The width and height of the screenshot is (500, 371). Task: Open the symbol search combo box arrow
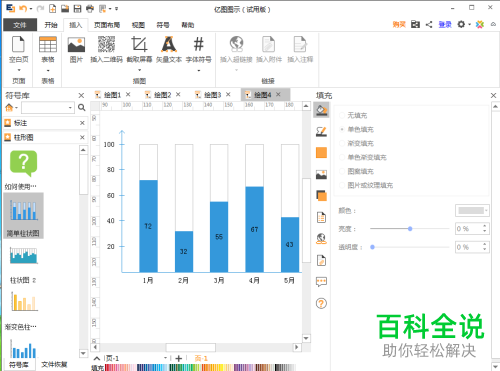tap(70, 108)
